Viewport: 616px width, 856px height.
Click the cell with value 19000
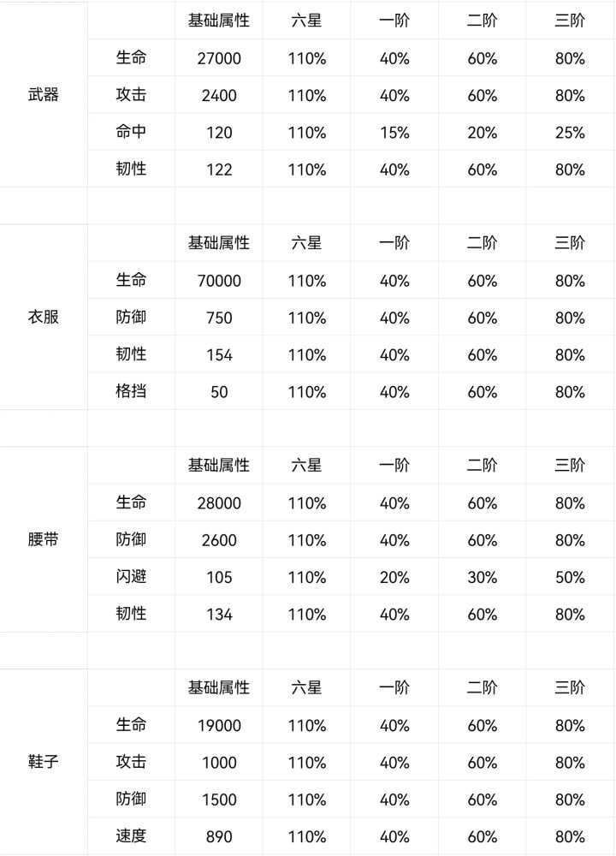click(219, 726)
